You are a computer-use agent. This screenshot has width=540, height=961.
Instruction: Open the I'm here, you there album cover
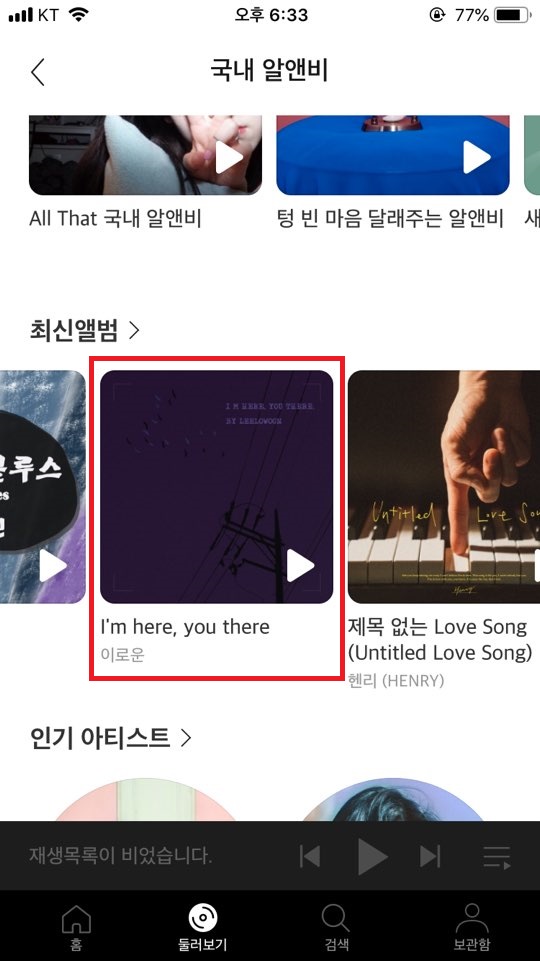coord(216,487)
